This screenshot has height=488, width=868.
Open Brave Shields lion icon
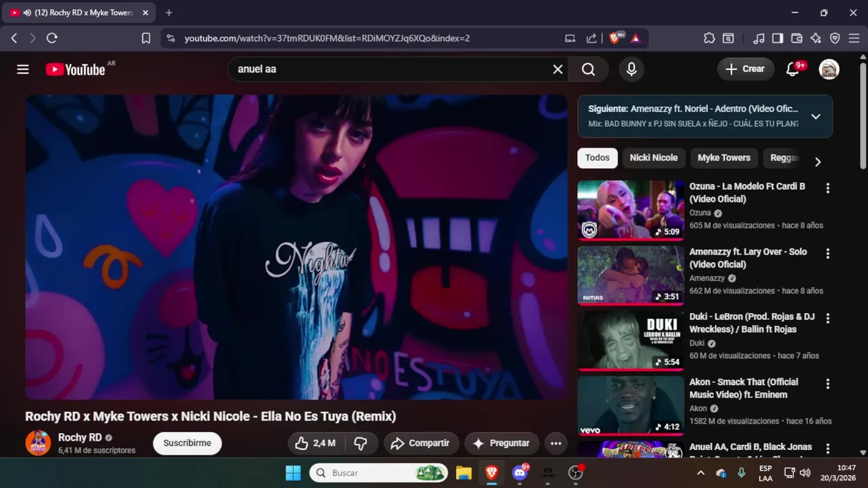(616, 38)
